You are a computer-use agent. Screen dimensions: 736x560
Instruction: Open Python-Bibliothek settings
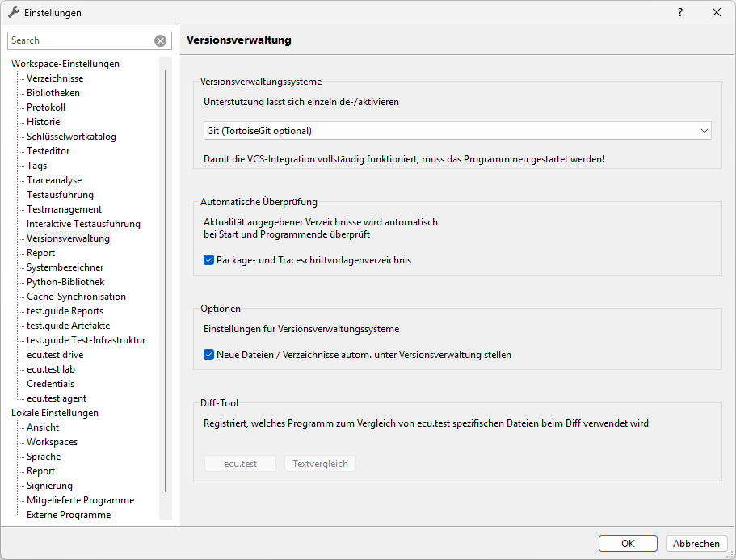tap(65, 282)
